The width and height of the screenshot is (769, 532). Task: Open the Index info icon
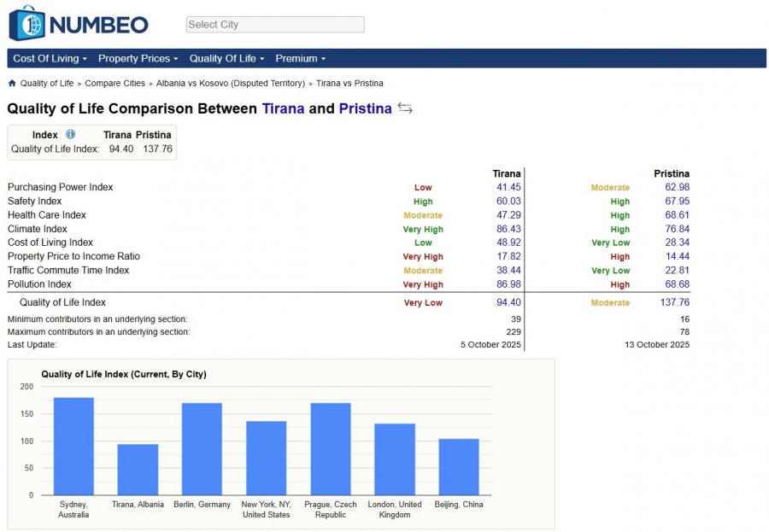(71, 134)
